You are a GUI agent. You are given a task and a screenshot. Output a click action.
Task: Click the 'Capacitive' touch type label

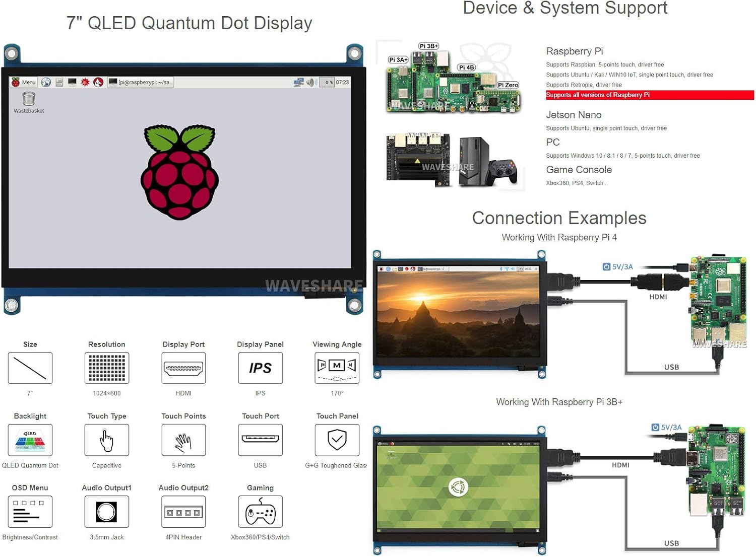coord(107,466)
